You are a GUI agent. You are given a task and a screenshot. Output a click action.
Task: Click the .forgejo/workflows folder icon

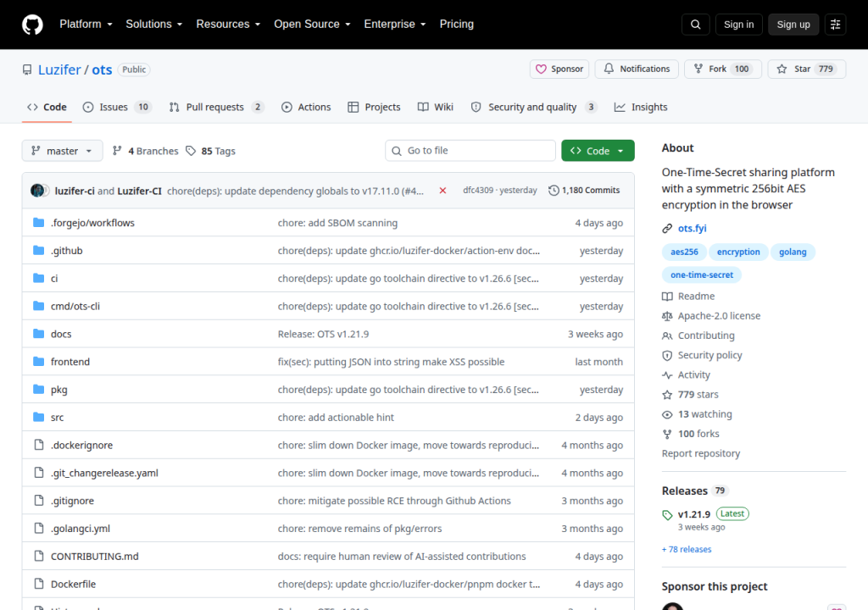38,223
